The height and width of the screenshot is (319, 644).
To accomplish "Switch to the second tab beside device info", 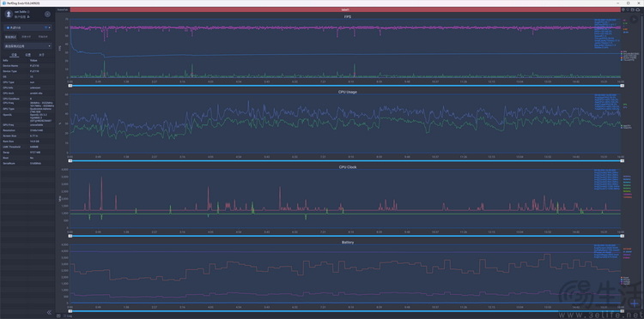I will (x=27, y=54).
